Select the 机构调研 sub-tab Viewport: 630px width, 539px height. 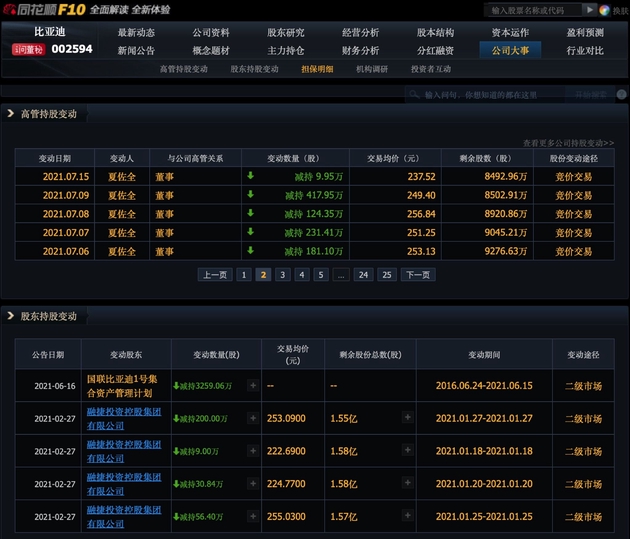pyautogui.click(x=371, y=69)
